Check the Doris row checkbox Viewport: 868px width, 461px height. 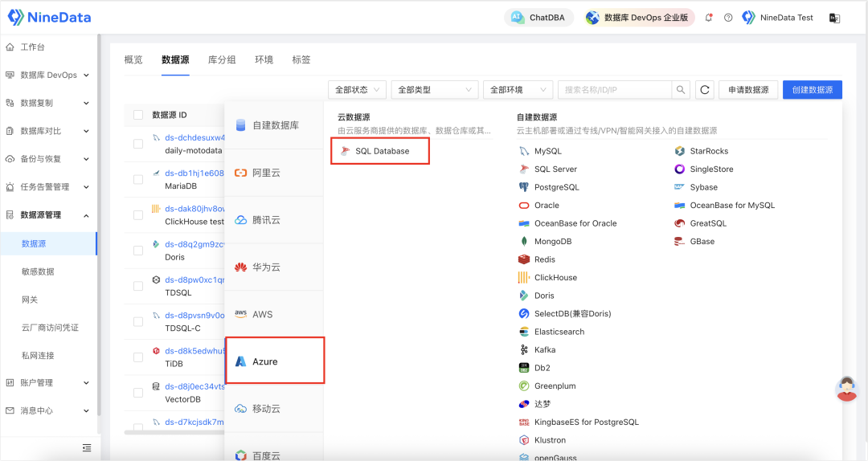(138, 251)
